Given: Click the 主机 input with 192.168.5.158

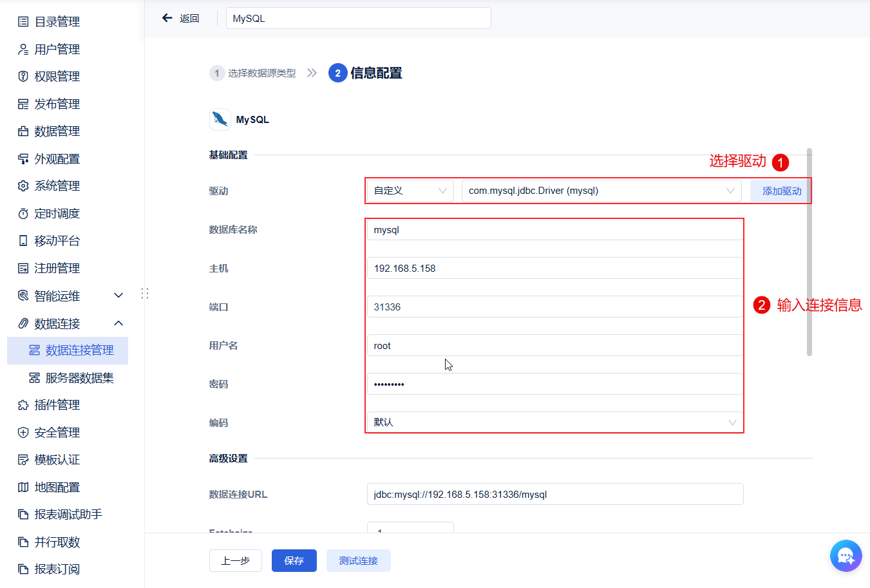Looking at the screenshot, I should tap(555, 269).
